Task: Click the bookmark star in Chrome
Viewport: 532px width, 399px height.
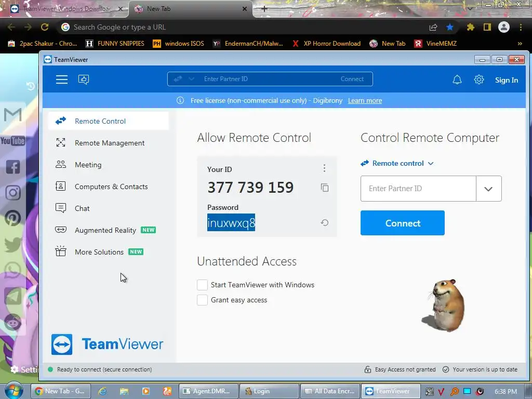Action: (x=450, y=27)
